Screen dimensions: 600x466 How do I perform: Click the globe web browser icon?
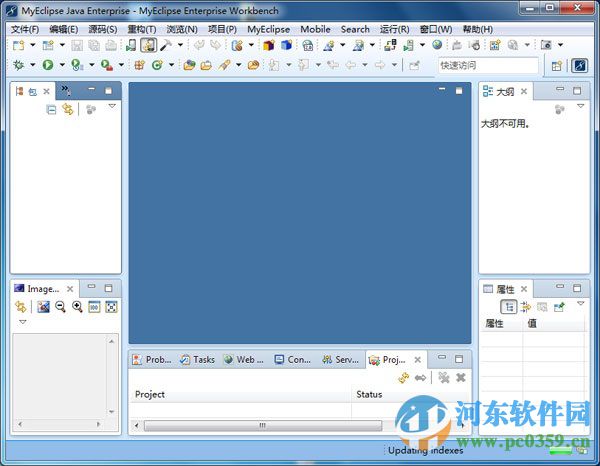click(x=437, y=45)
